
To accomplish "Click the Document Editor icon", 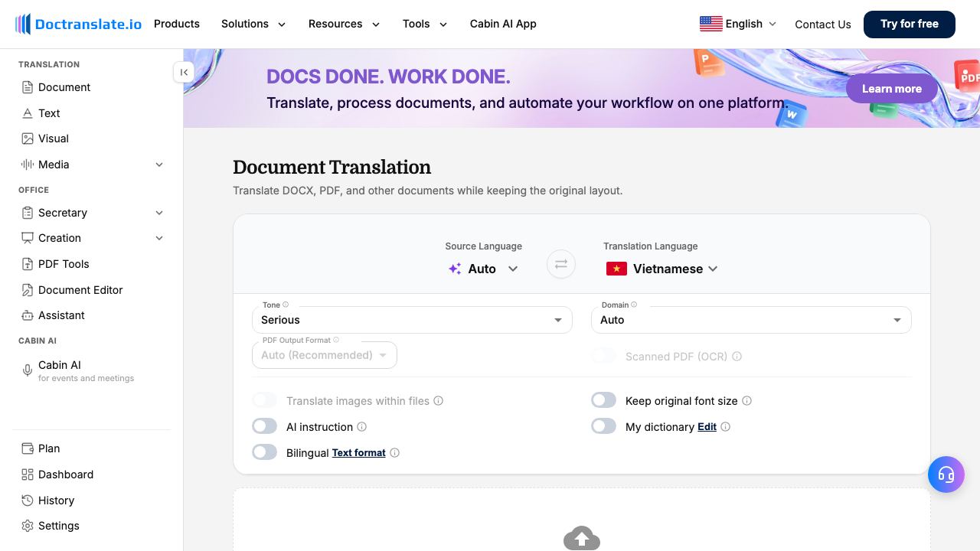I will tap(28, 290).
